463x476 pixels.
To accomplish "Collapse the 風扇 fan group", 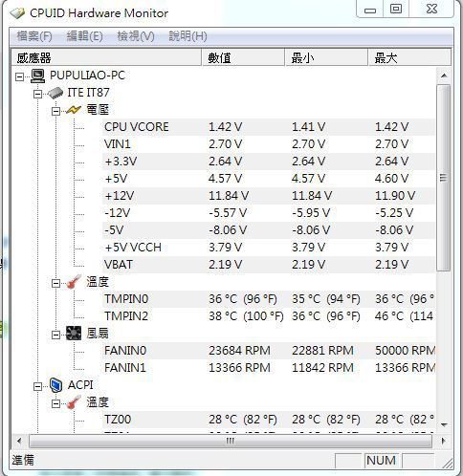I will [x=55, y=335].
